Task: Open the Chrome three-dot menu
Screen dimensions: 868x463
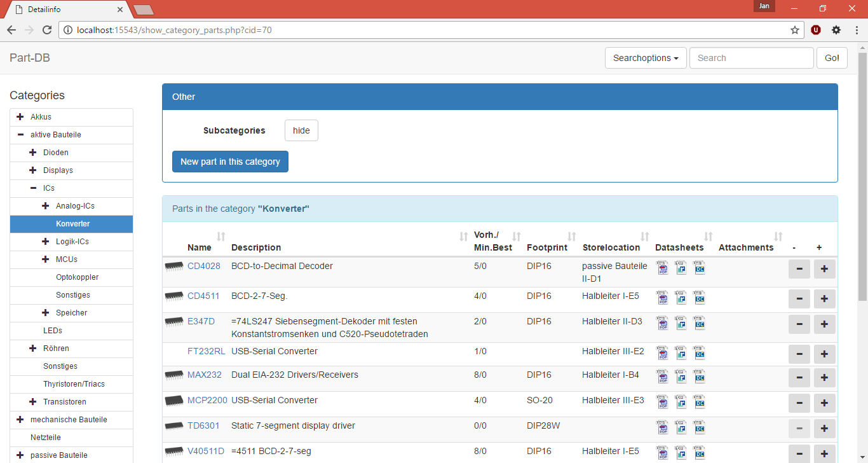Action: click(x=855, y=30)
